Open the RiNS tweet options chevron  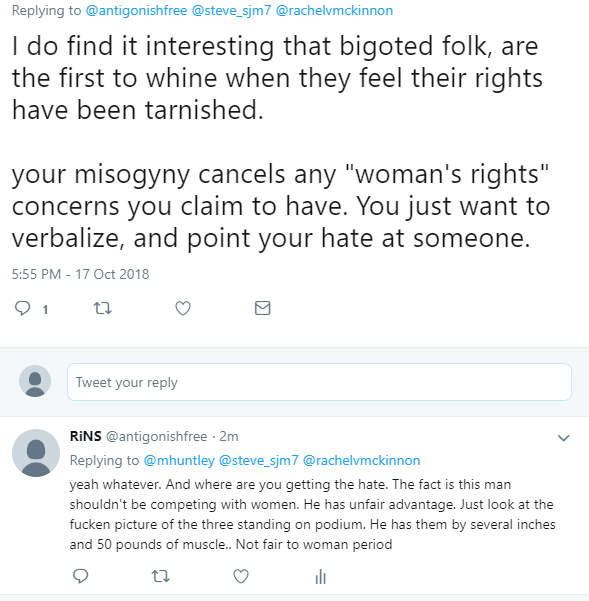(x=563, y=438)
